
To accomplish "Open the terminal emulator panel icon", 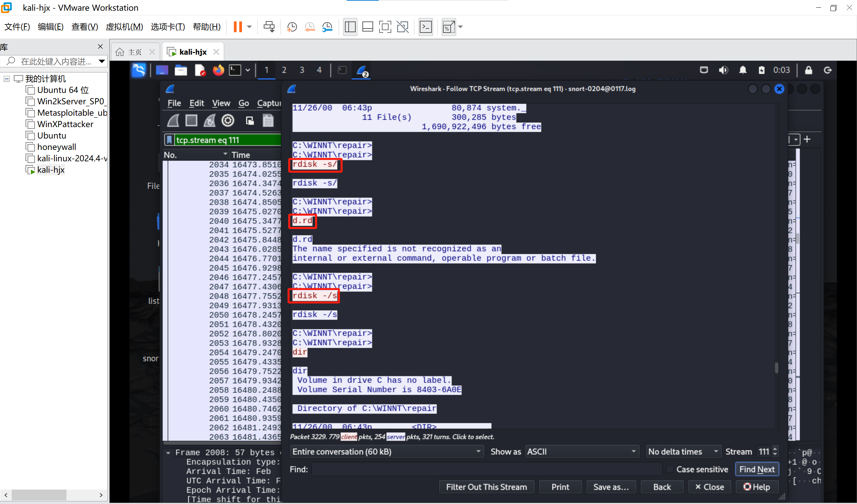I will (x=235, y=70).
